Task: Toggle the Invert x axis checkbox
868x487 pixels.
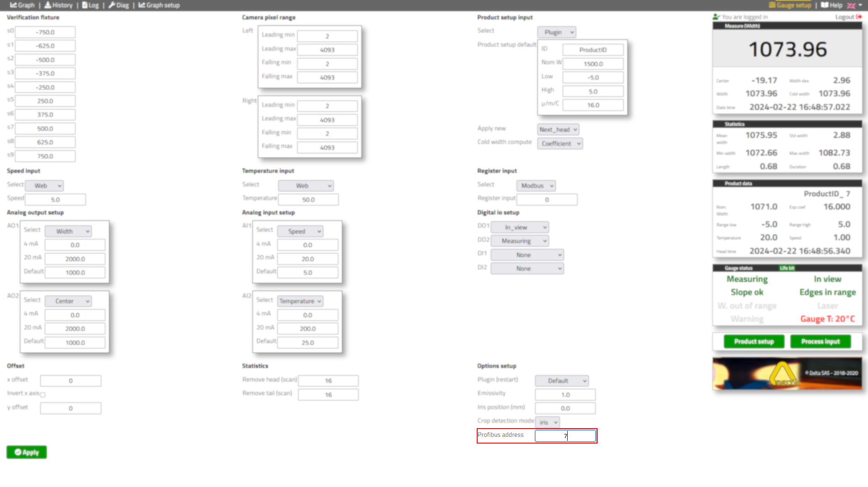Action: tap(43, 395)
